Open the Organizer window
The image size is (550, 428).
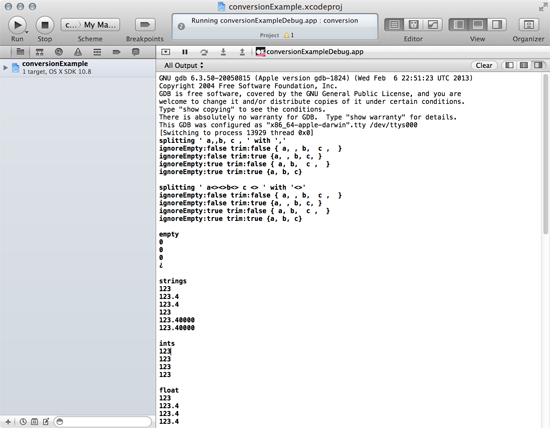point(528,25)
